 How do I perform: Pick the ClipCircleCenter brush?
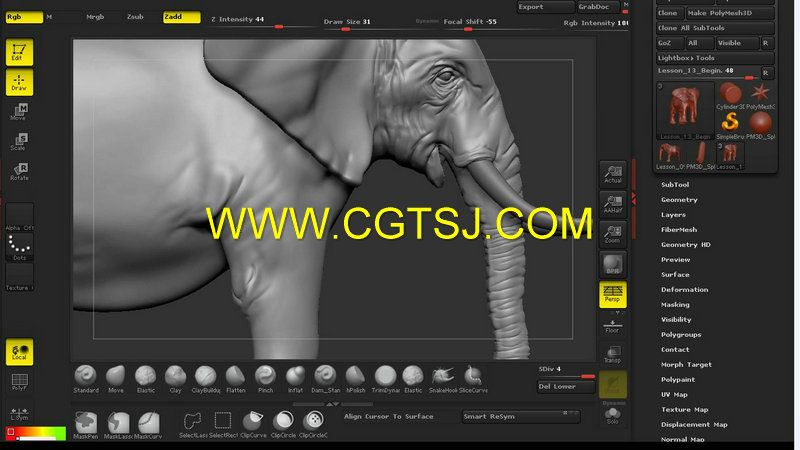tap(313, 424)
